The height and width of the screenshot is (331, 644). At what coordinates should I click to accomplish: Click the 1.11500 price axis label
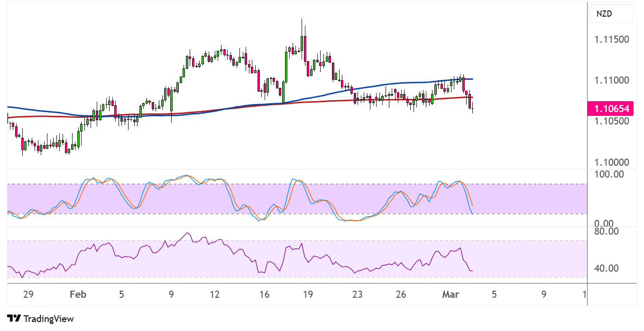612,39
